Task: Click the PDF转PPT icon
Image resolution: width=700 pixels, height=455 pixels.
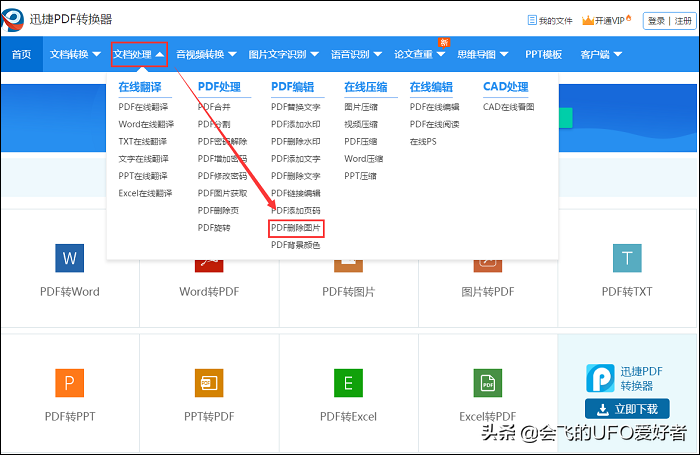Action: tap(70, 383)
